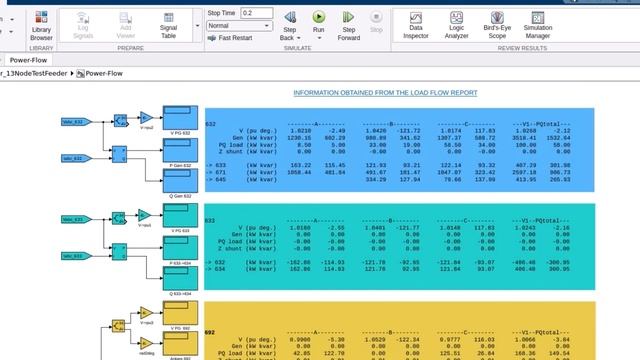The image size is (640, 360).
Task: Select the blue V->pu2 gain block
Action: click(146, 118)
